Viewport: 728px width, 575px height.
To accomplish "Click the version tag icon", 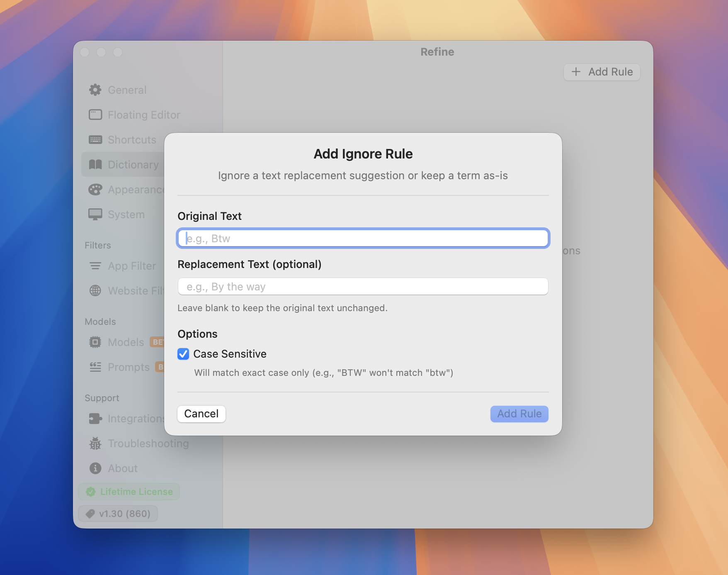I will click(x=90, y=514).
